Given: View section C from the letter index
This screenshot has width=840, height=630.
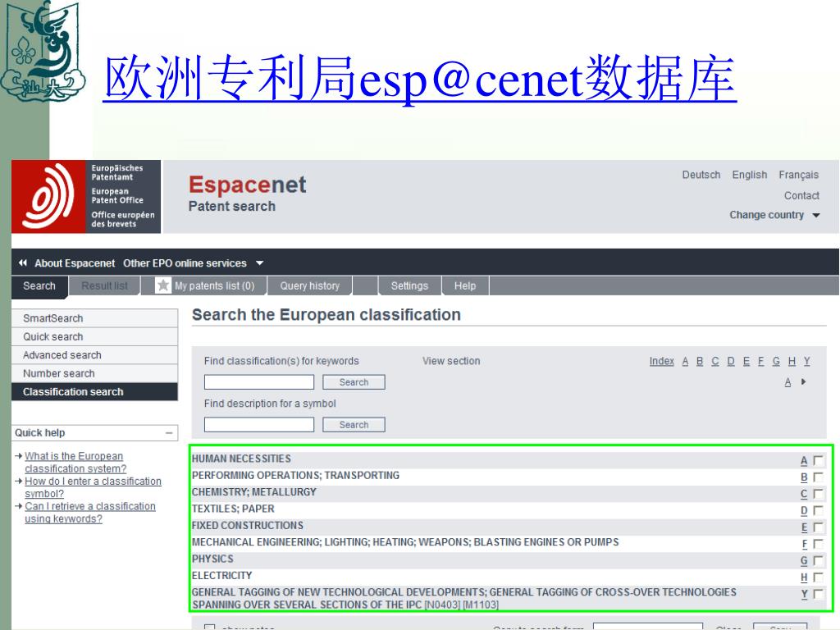Looking at the screenshot, I should (715, 361).
